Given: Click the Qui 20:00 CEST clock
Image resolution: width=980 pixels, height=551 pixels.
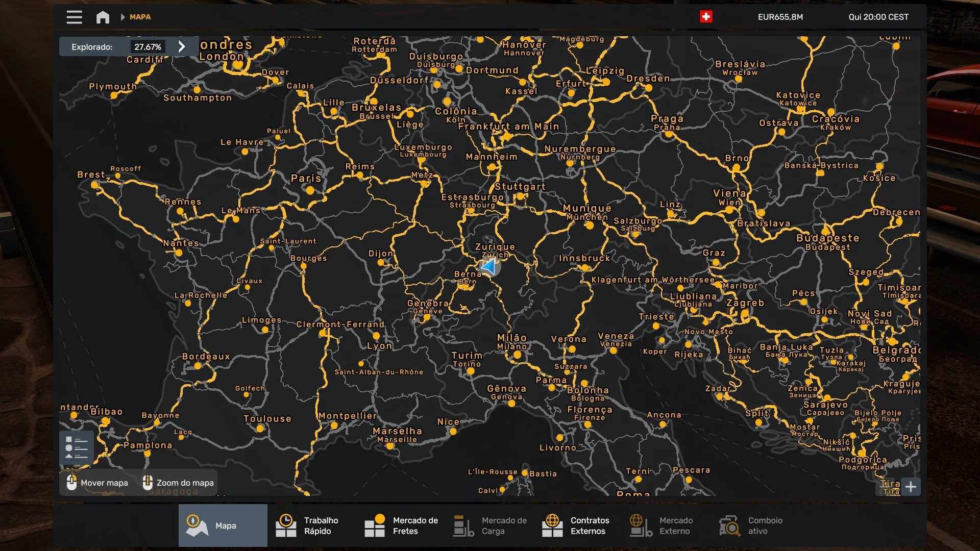Looking at the screenshot, I should pos(878,17).
